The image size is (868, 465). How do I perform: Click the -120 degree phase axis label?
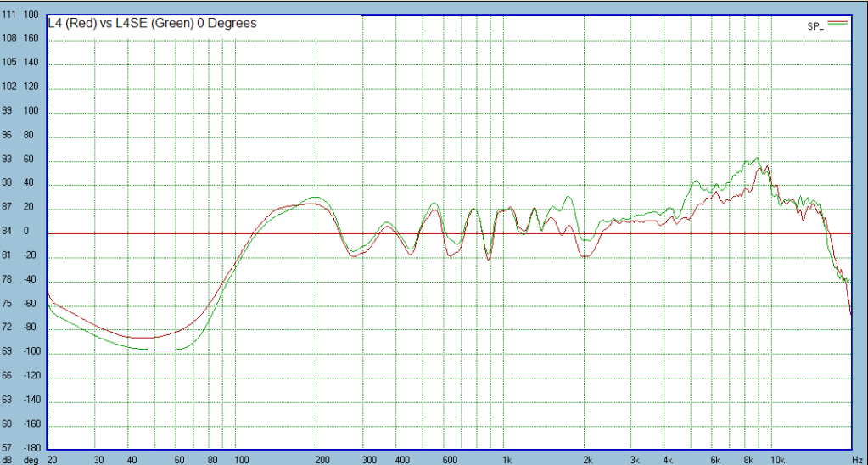[31, 377]
